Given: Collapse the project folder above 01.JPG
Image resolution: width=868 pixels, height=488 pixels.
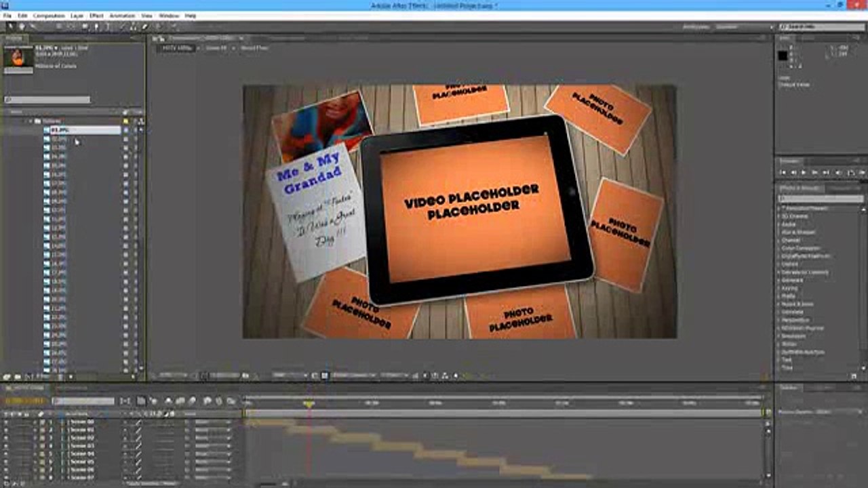Looking at the screenshot, I should (x=31, y=121).
